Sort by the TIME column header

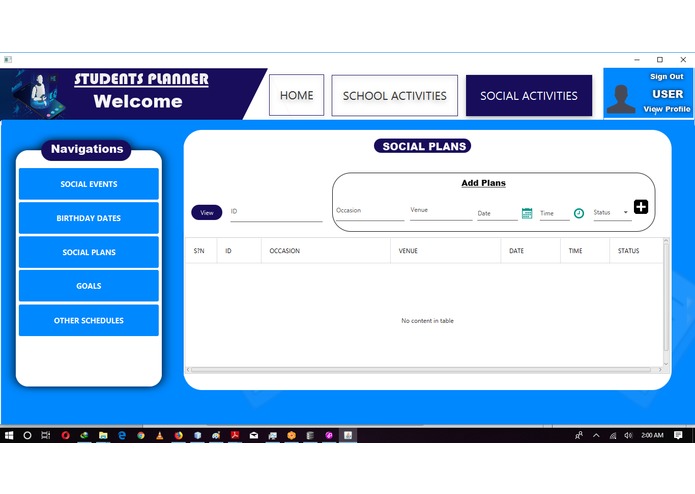click(585, 251)
